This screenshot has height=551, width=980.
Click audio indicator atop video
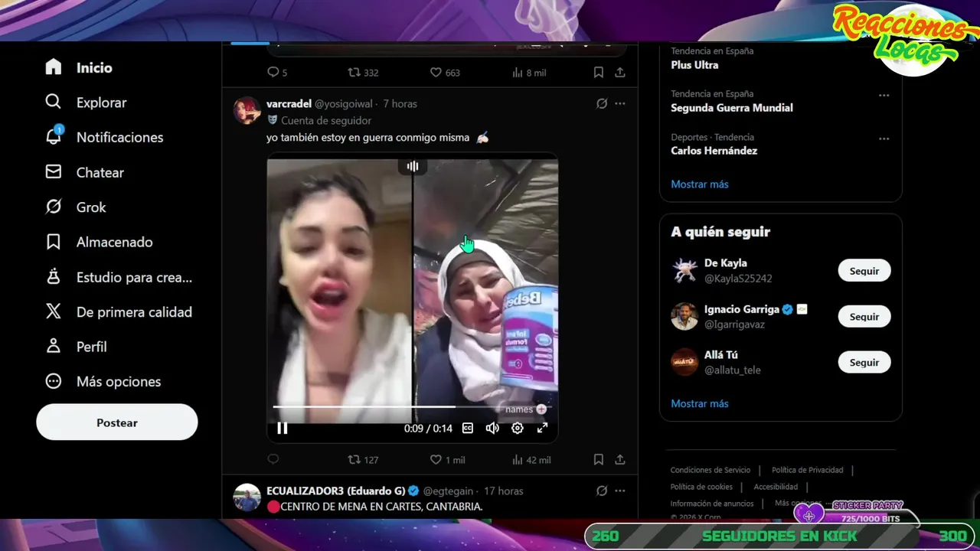[413, 166]
